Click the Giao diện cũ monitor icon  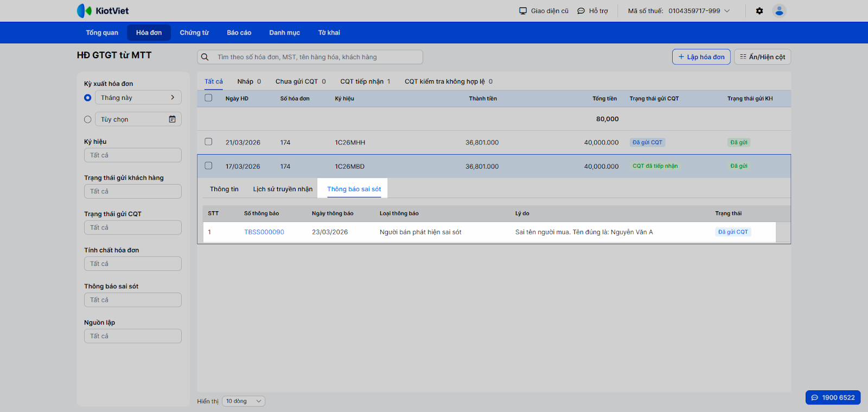coord(523,11)
